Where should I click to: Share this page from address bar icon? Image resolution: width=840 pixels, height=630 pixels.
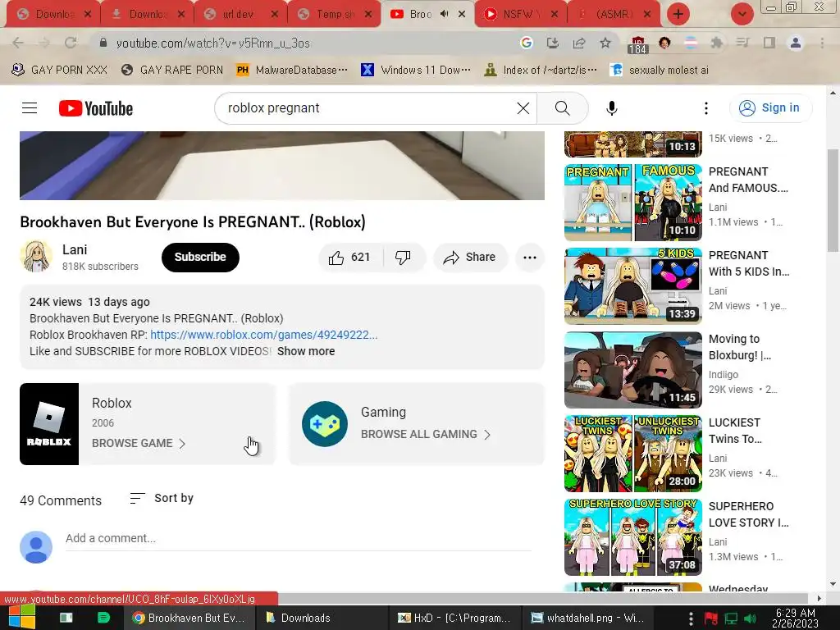point(578,43)
